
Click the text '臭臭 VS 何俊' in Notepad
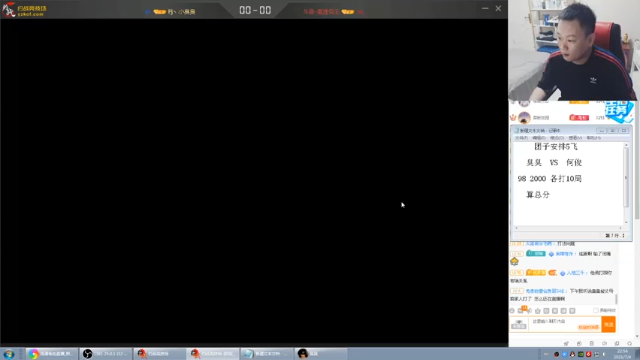coord(554,162)
